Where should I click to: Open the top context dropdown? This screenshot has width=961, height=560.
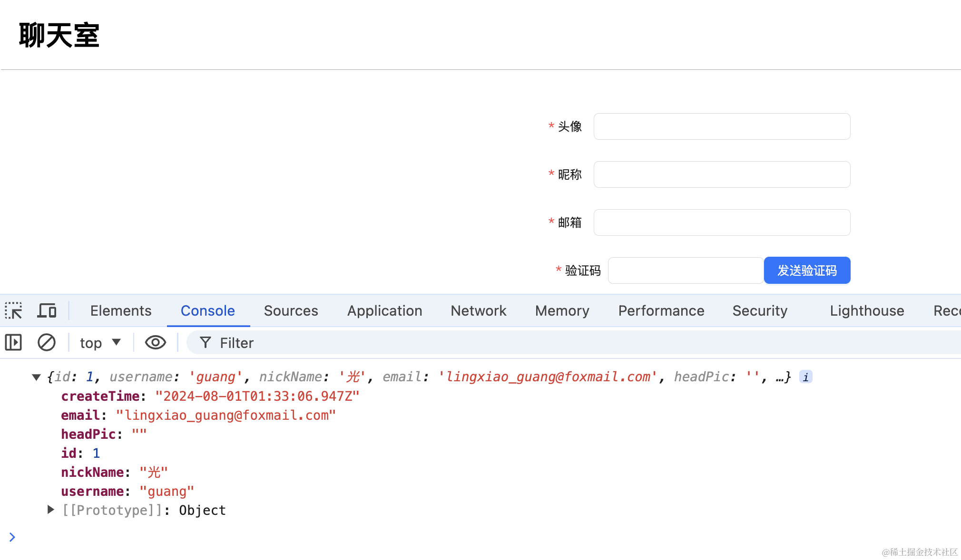click(100, 343)
